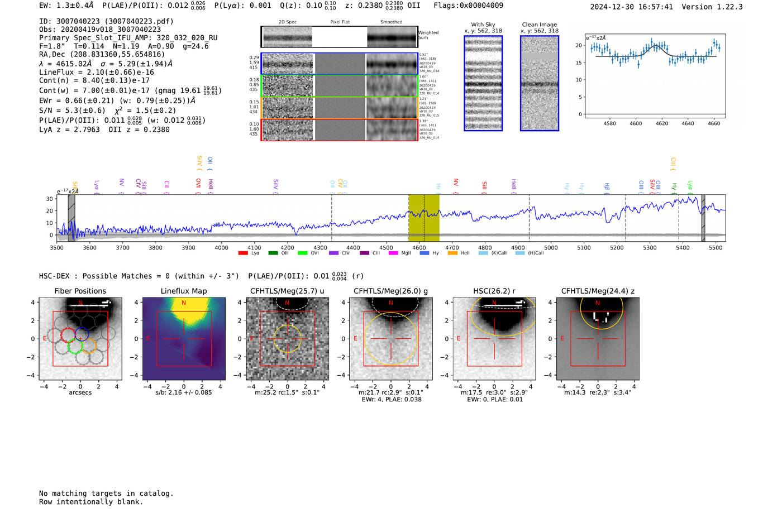
Task: Click the magenta MgII legend swatch
Action: 393,253
